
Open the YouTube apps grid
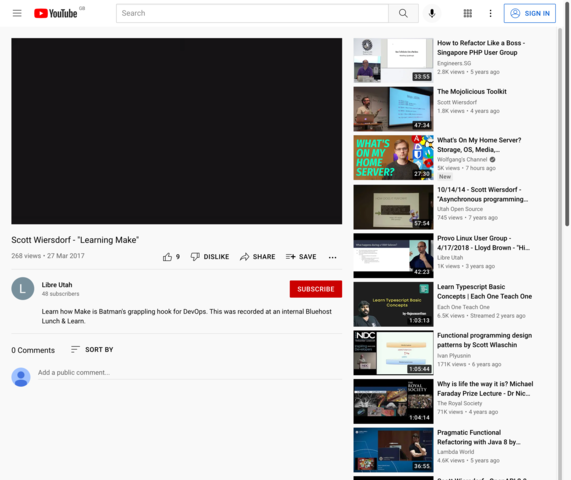[x=468, y=13]
